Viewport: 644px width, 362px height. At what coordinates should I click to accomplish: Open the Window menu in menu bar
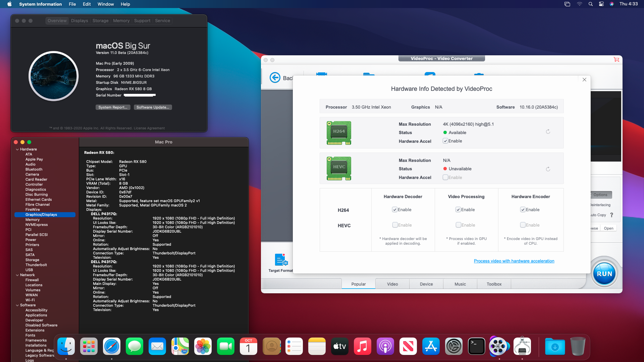tap(106, 4)
